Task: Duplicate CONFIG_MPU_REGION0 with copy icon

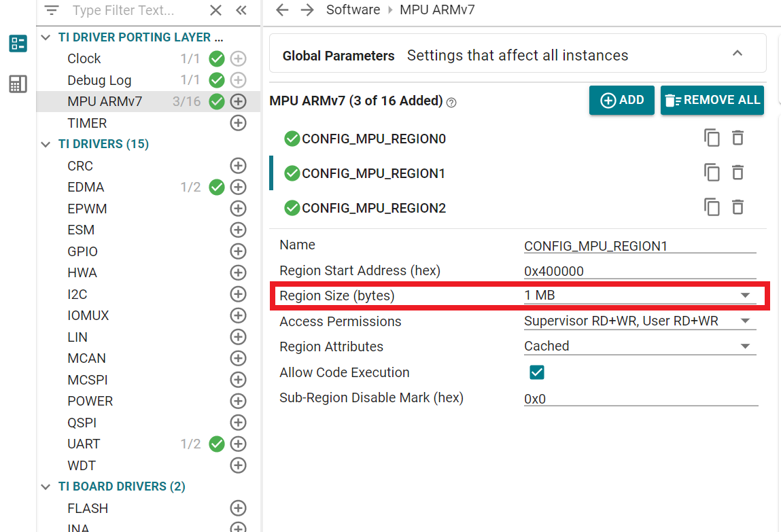Action: 712,138
